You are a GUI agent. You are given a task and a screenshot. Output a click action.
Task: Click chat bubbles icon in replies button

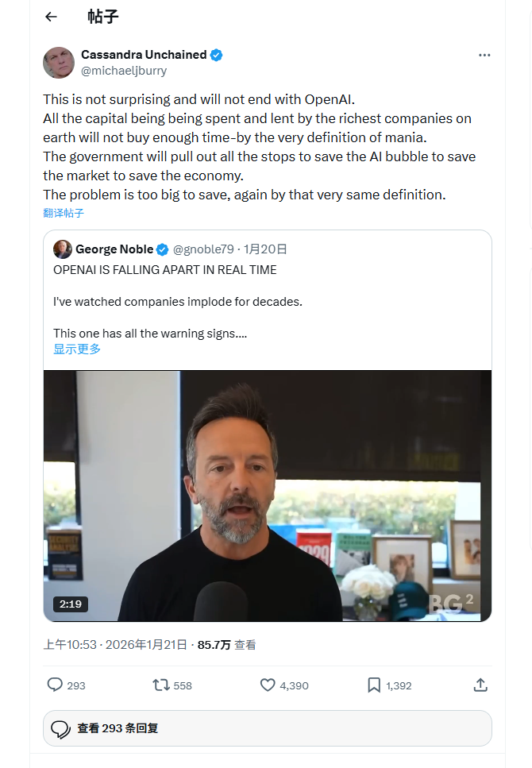coord(61,729)
